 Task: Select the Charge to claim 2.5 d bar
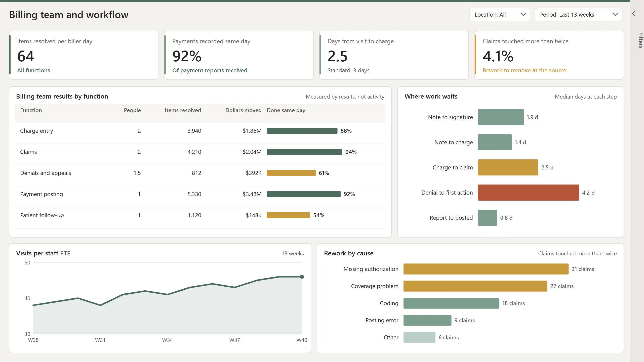(x=508, y=167)
